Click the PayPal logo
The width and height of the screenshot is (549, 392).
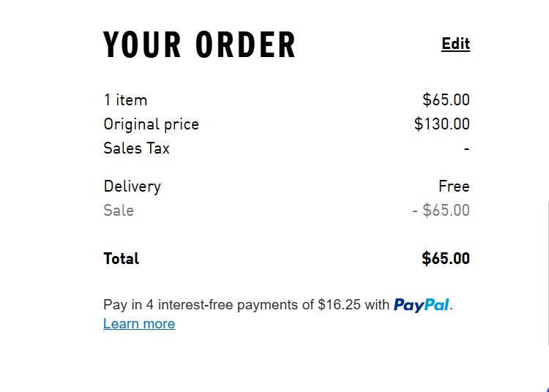click(422, 305)
